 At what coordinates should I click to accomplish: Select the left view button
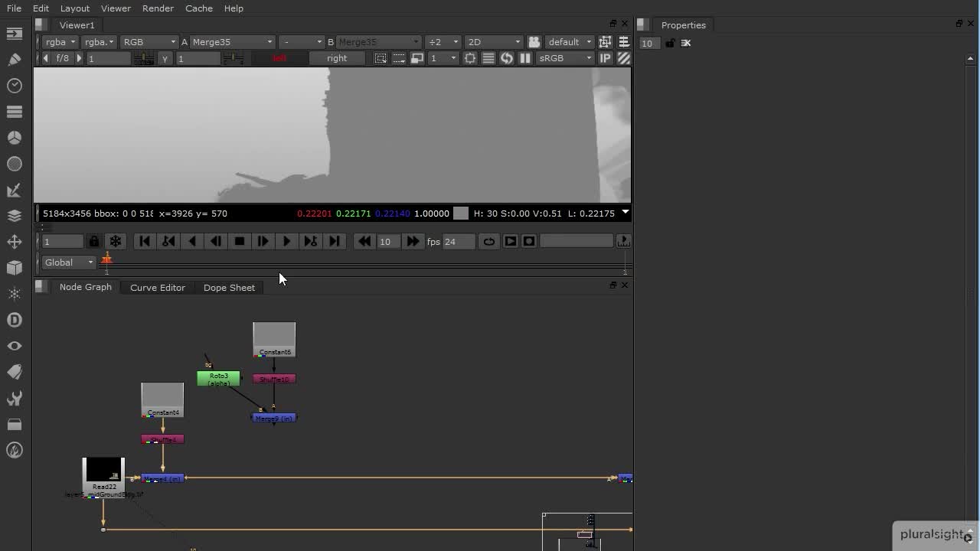tap(279, 58)
